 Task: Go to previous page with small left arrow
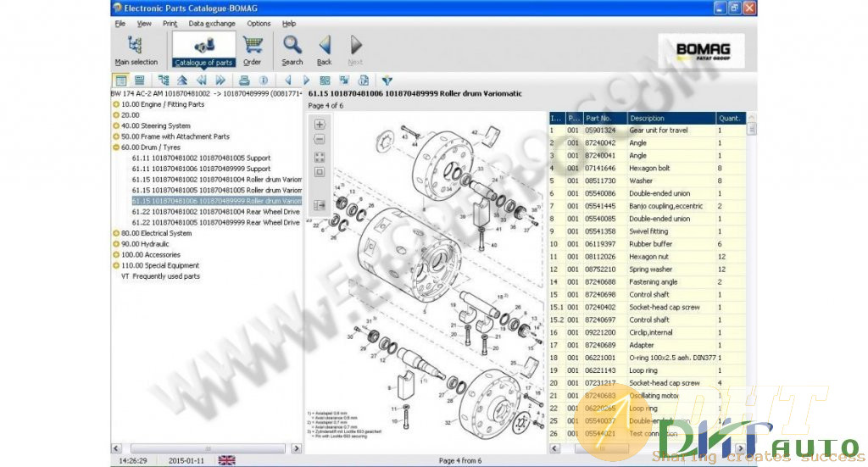click(x=288, y=81)
